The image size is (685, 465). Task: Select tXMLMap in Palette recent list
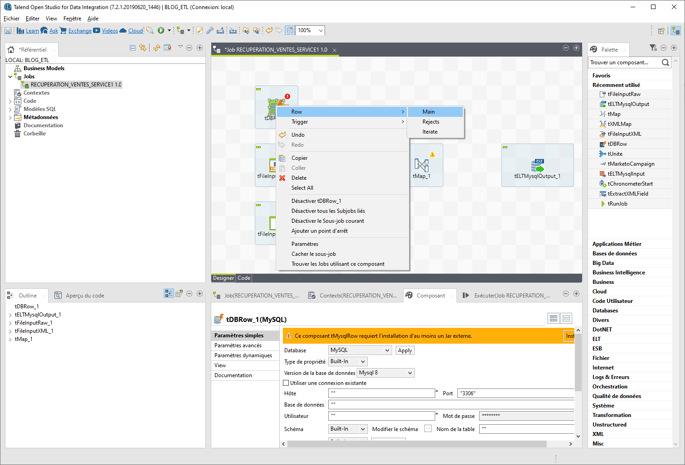(619, 124)
